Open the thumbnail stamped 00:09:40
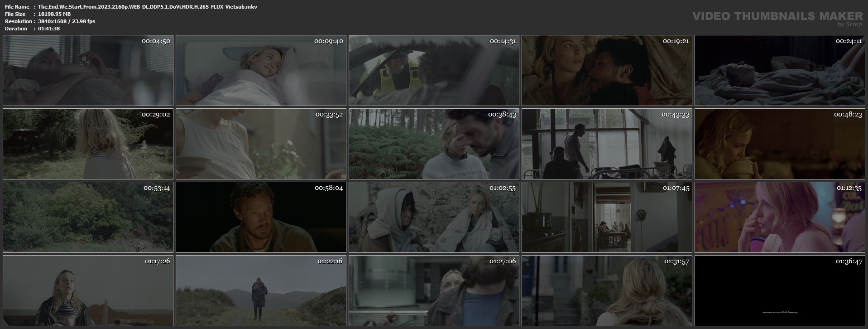The height and width of the screenshot is (329, 868). 261,71
